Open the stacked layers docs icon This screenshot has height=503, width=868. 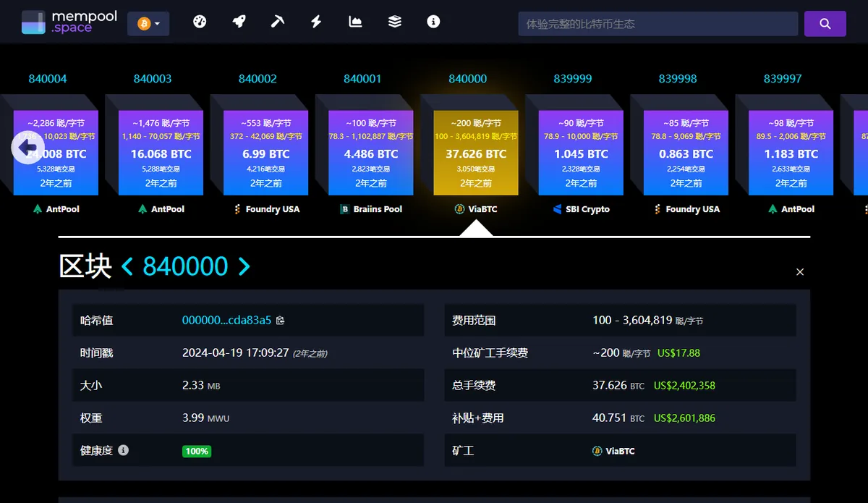(394, 22)
